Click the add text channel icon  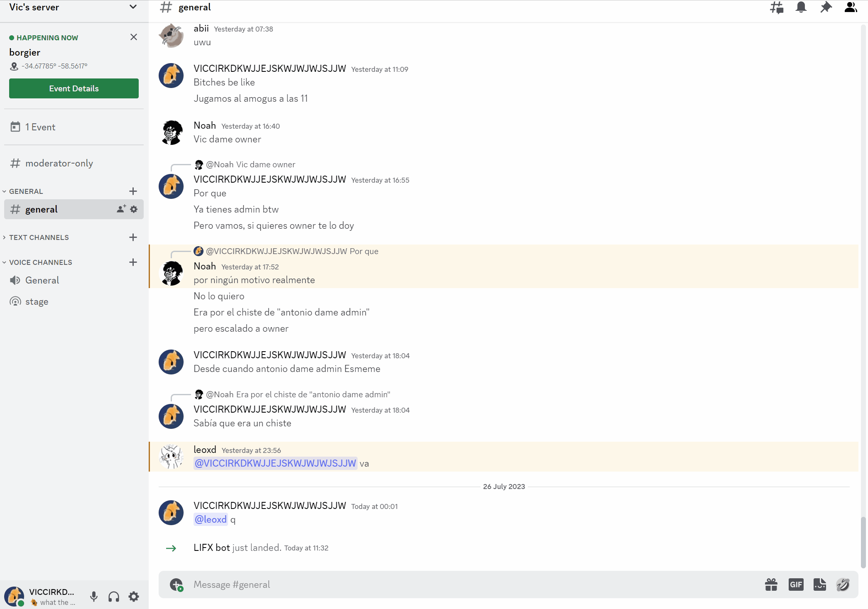[x=131, y=237]
